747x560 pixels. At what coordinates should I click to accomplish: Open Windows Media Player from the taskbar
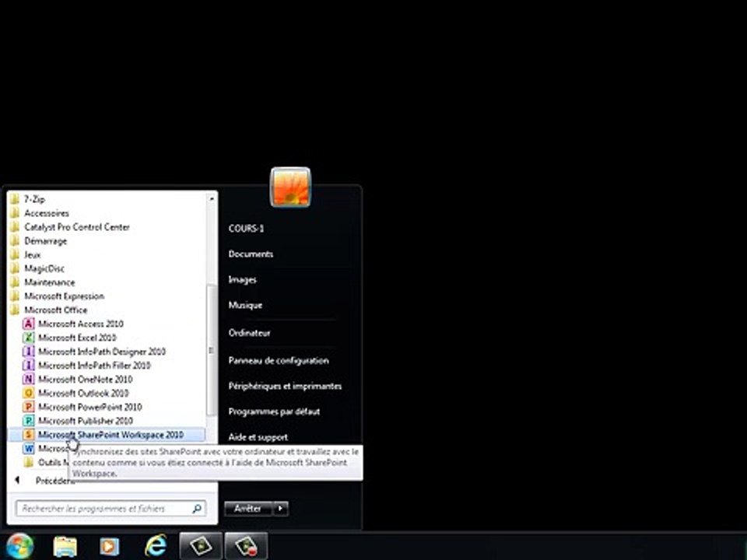pos(109,546)
